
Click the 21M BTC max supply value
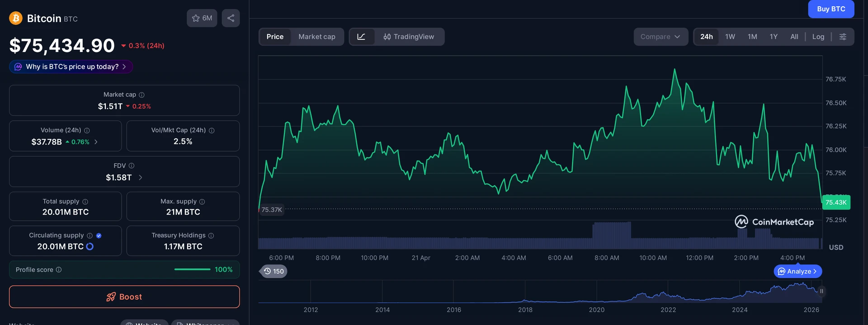pos(183,212)
